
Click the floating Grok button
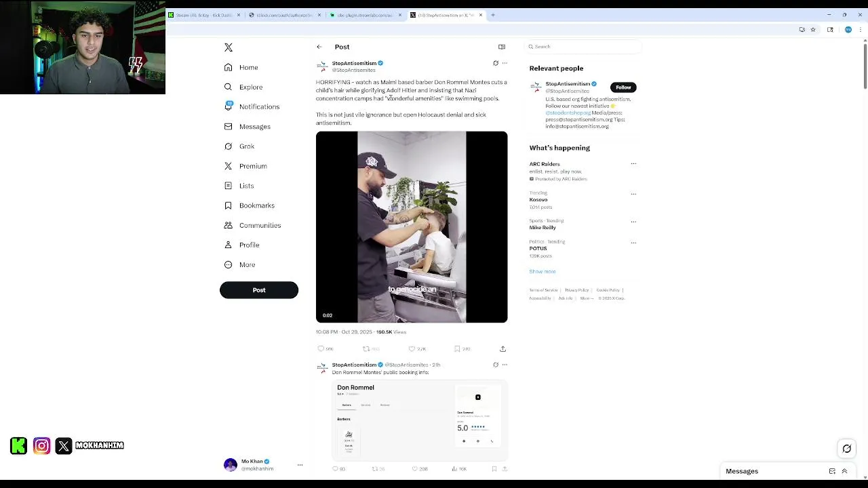click(x=846, y=449)
